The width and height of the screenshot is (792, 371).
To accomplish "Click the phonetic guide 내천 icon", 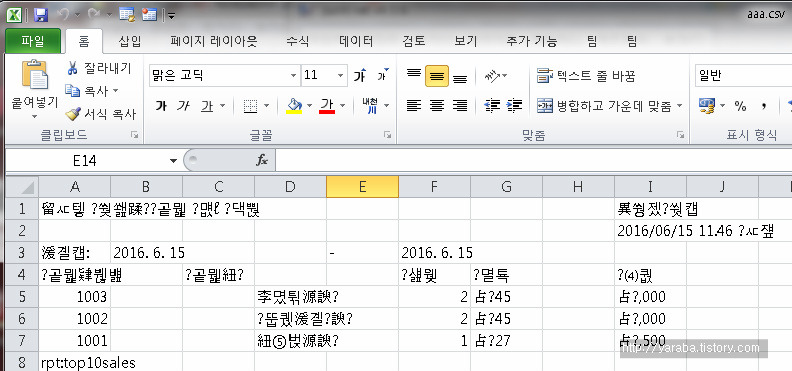I will point(370,105).
